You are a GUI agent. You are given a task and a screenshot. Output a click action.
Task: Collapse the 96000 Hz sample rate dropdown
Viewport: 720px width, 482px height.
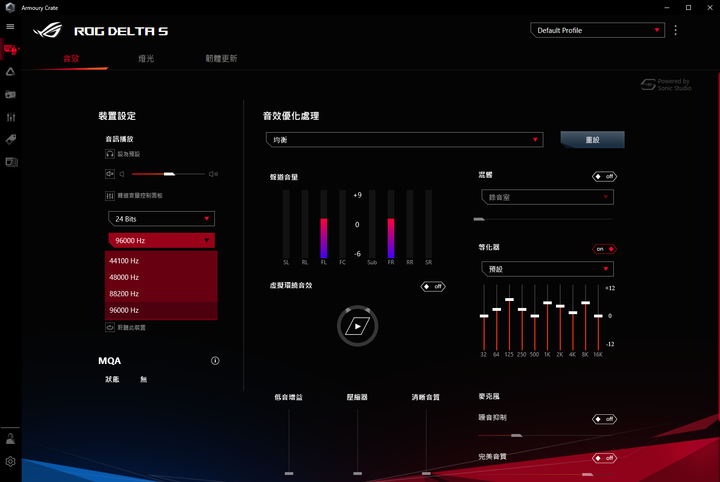161,241
